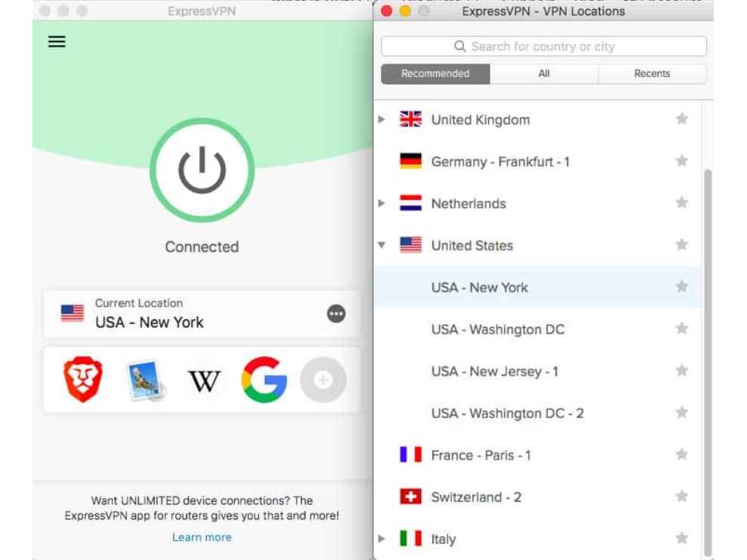Click the US flag in Current Location
The height and width of the screenshot is (560, 747).
72,313
